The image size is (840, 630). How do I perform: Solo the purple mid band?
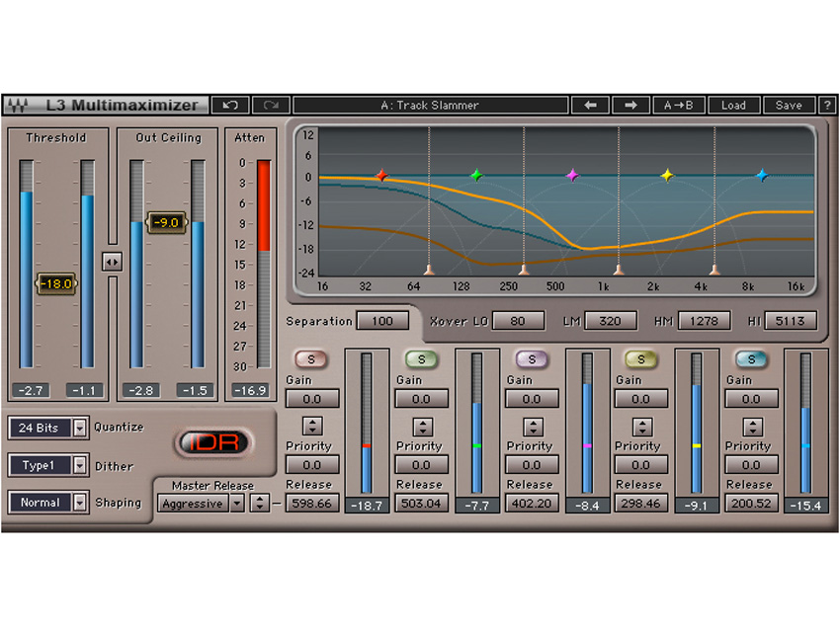(532, 359)
